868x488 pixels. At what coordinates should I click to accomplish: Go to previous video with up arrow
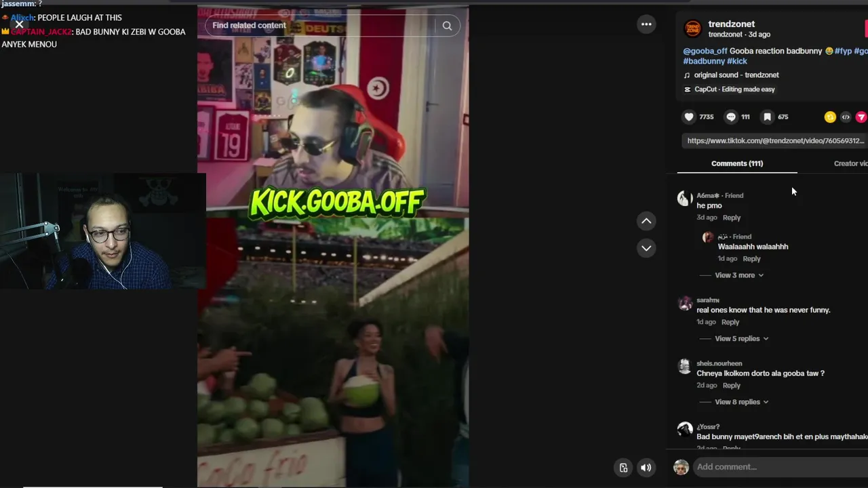coord(646,221)
